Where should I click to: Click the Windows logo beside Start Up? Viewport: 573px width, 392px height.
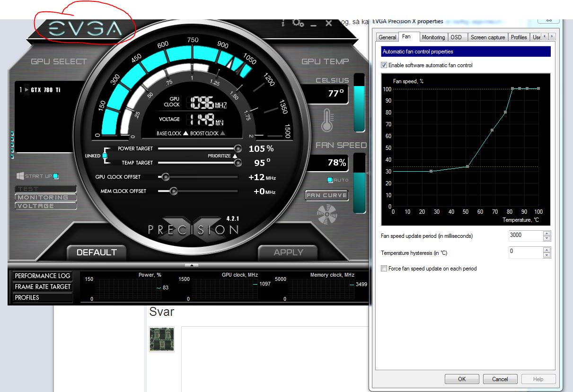(x=20, y=176)
